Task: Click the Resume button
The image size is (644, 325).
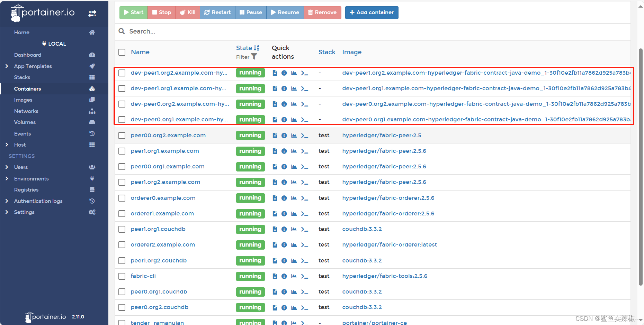Action: pyautogui.click(x=285, y=12)
